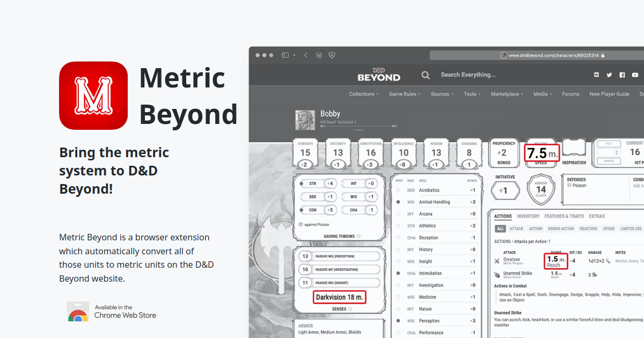Click the Armor Class 14 shield
Screen dimensions: 644x338
coord(541,189)
